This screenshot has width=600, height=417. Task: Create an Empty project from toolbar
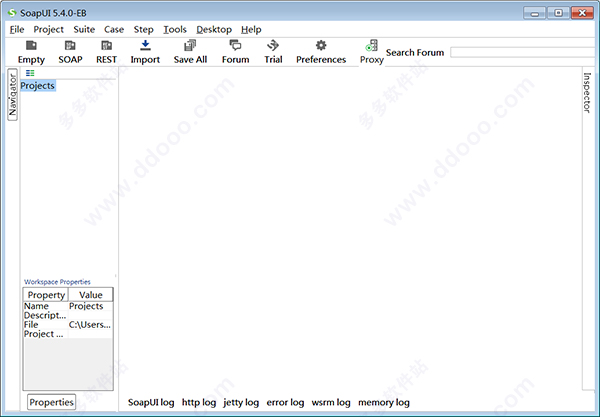[31, 52]
